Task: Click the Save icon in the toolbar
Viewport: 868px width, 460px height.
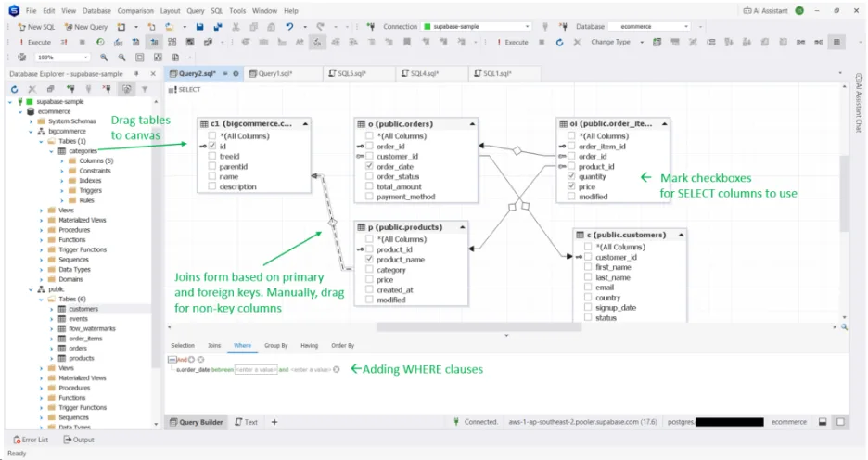Action: click(x=199, y=27)
